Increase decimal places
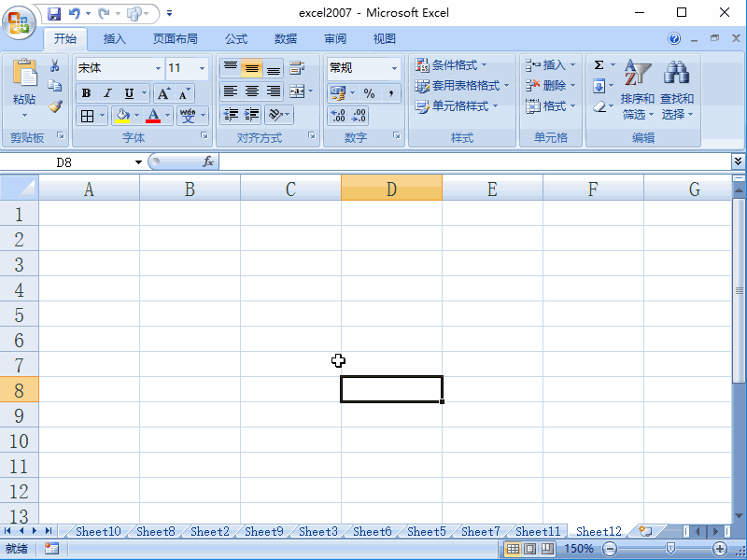The width and height of the screenshot is (747, 560). tap(338, 116)
